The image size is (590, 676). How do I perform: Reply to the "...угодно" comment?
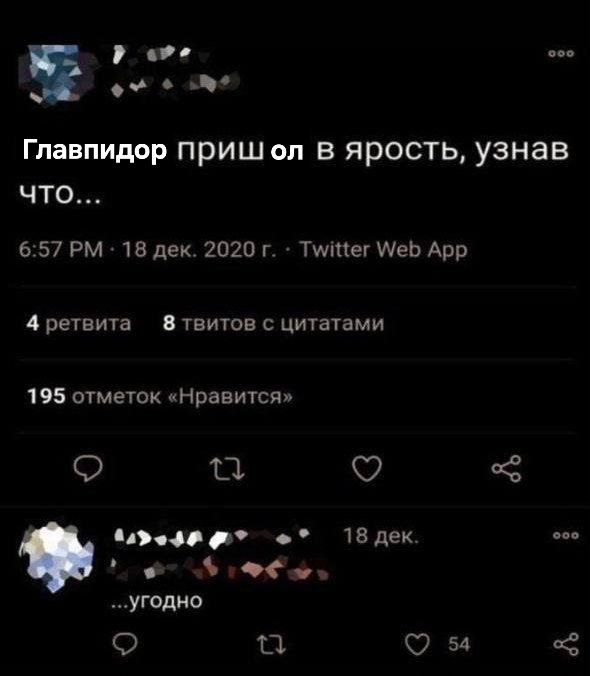tap(125, 644)
